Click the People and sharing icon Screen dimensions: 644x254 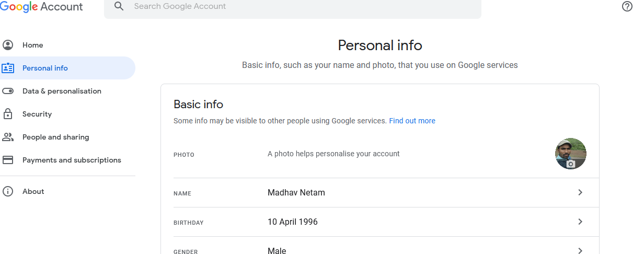point(8,137)
